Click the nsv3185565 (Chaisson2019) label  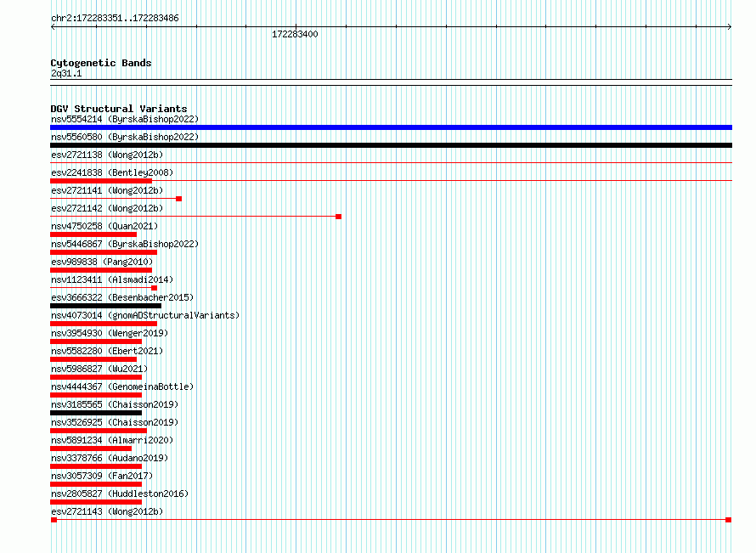[x=115, y=404]
